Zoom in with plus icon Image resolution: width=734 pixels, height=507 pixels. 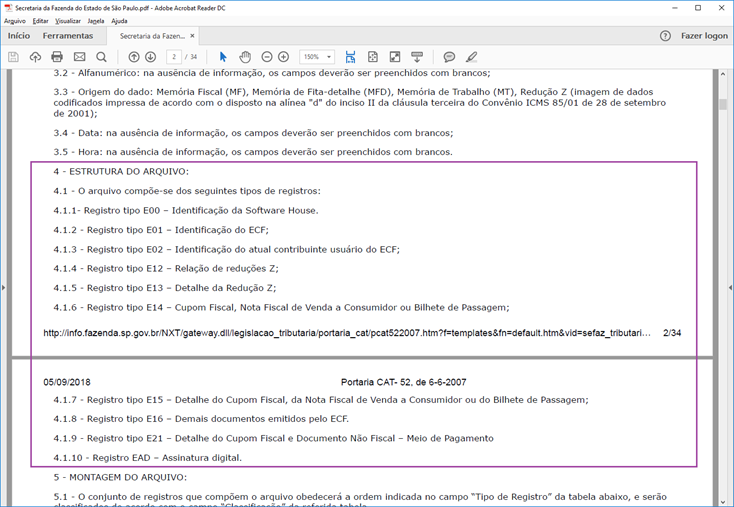click(x=284, y=57)
